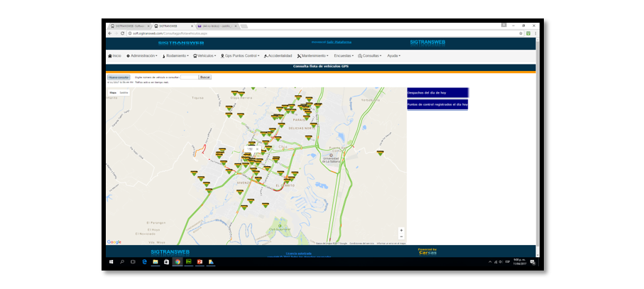Launch Microsoft Edge from the taskbar
Image resolution: width=644 pixels, height=289 pixels.
144,261
